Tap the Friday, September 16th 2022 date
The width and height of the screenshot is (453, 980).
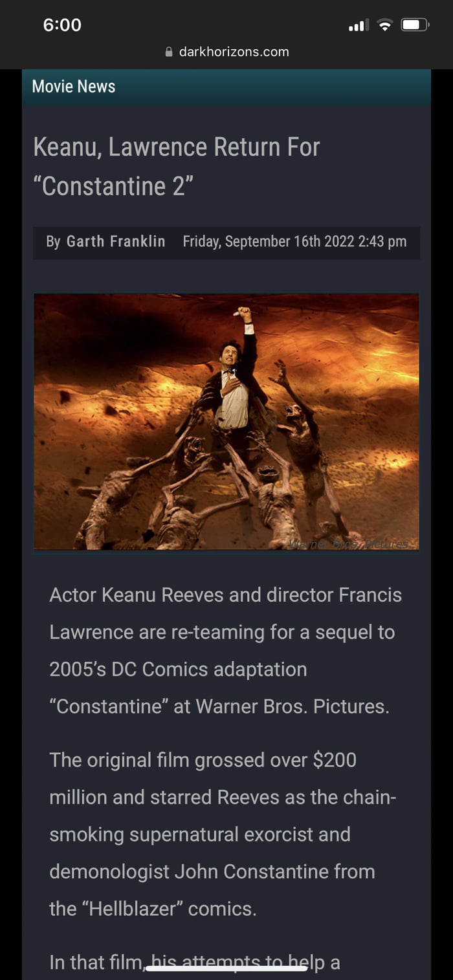pos(294,241)
